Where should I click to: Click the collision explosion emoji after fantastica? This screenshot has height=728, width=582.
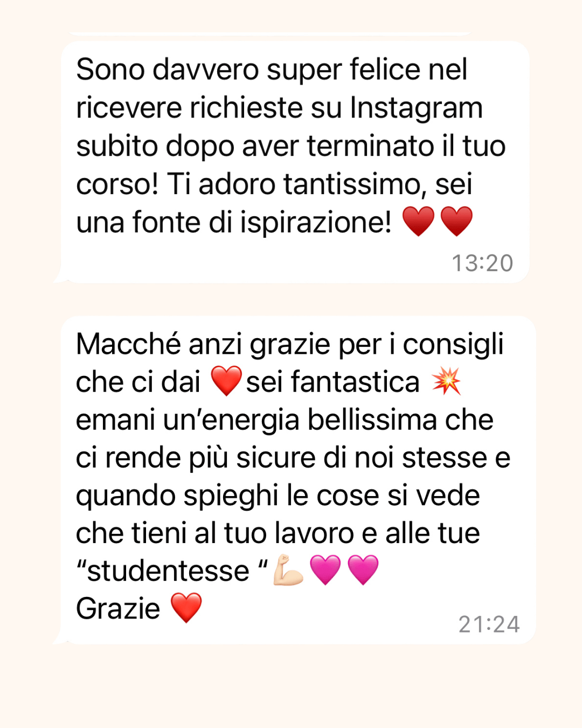[446, 381]
